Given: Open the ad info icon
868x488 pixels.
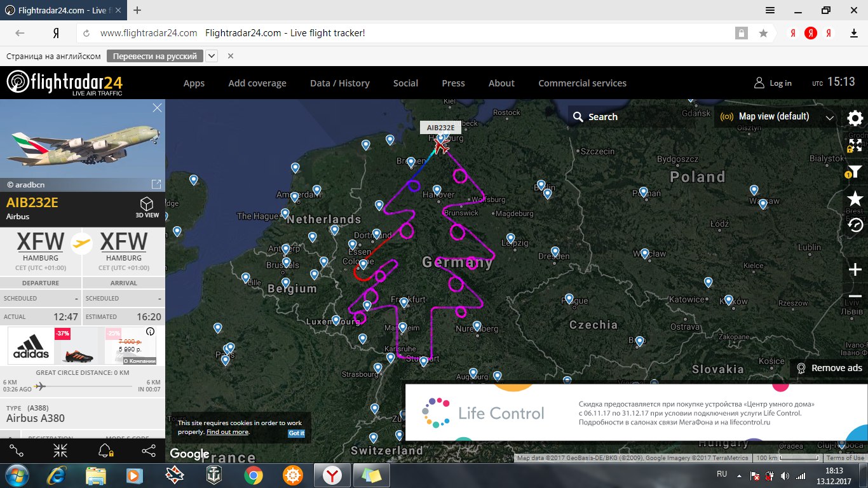Looking at the screenshot, I should [150, 332].
